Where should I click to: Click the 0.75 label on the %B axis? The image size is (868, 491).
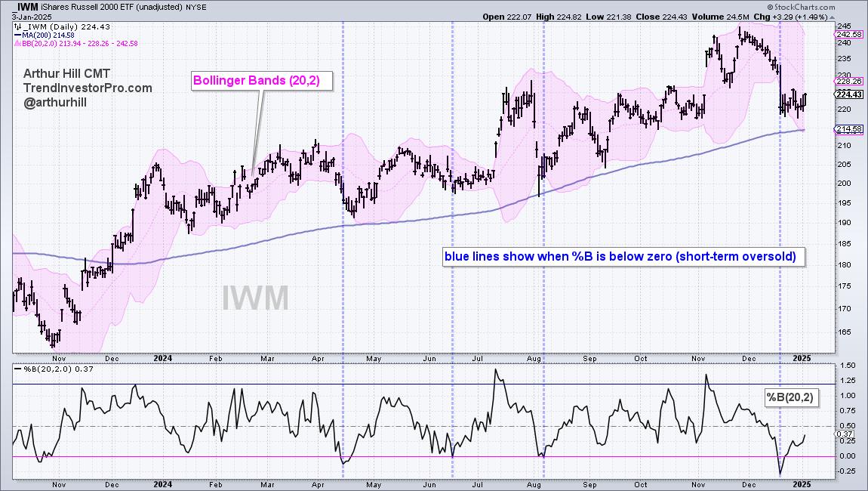point(848,411)
